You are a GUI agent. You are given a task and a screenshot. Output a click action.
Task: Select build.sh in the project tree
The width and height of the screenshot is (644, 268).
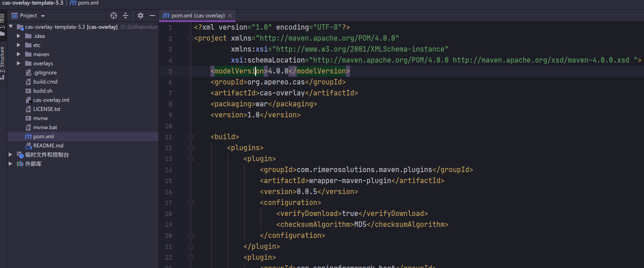click(43, 91)
